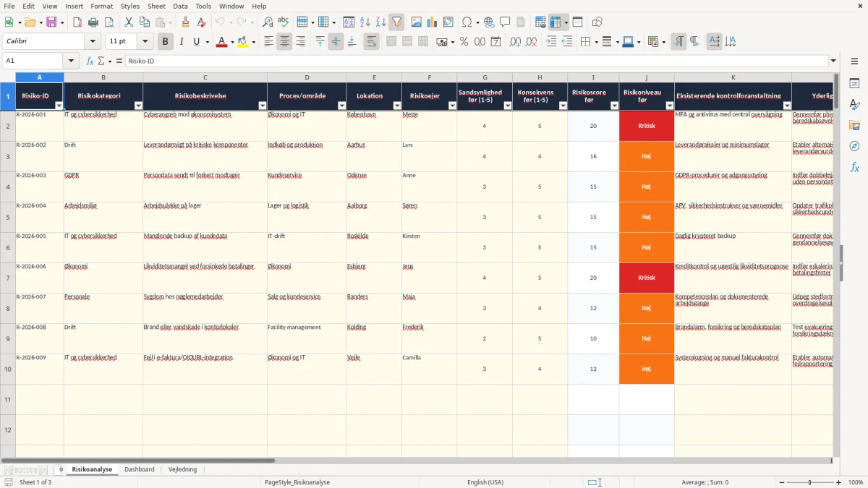Insert Chart icon in toolbar
This screenshot has width=868, height=488.
[433, 22]
